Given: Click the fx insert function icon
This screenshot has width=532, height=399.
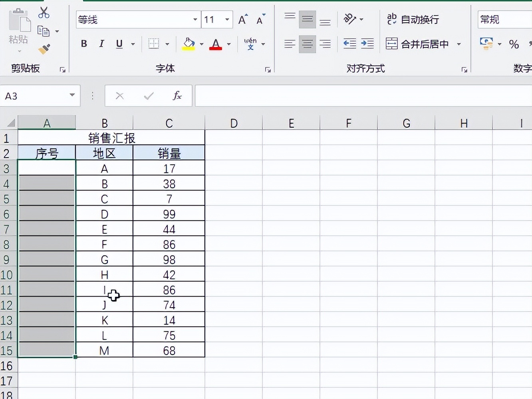Looking at the screenshot, I should click(177, 96).
